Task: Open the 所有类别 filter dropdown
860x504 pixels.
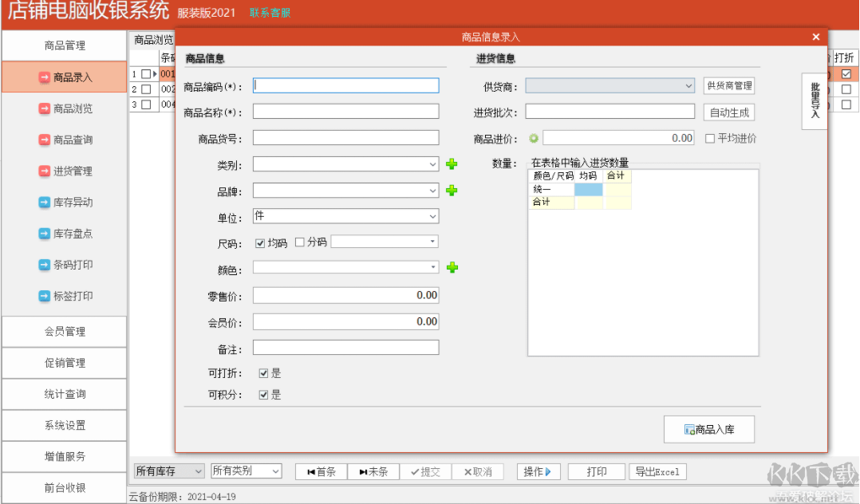Action: [274, 471]
